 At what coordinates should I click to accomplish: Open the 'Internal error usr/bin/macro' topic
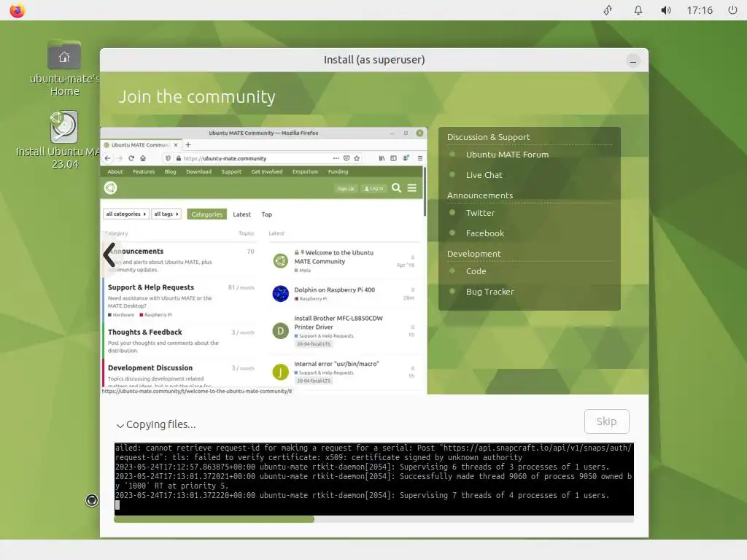point(336,364)
